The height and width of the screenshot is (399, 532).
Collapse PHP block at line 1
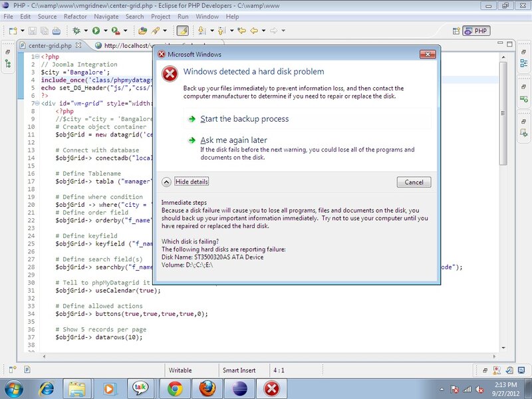(37, 57)
